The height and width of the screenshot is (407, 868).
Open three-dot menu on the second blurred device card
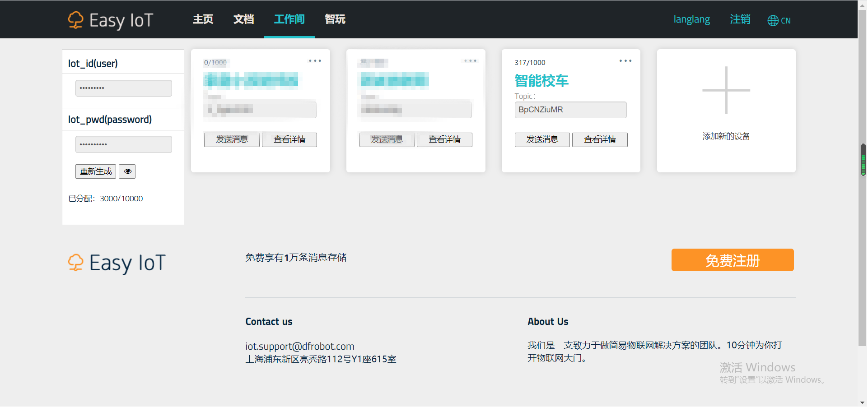click(x=470, y=60)
